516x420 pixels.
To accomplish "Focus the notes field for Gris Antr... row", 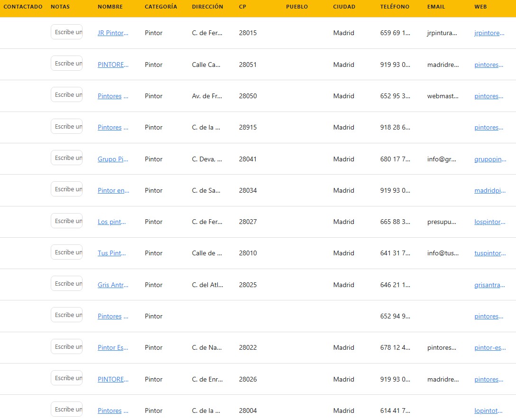I will [x=66, y=283].
